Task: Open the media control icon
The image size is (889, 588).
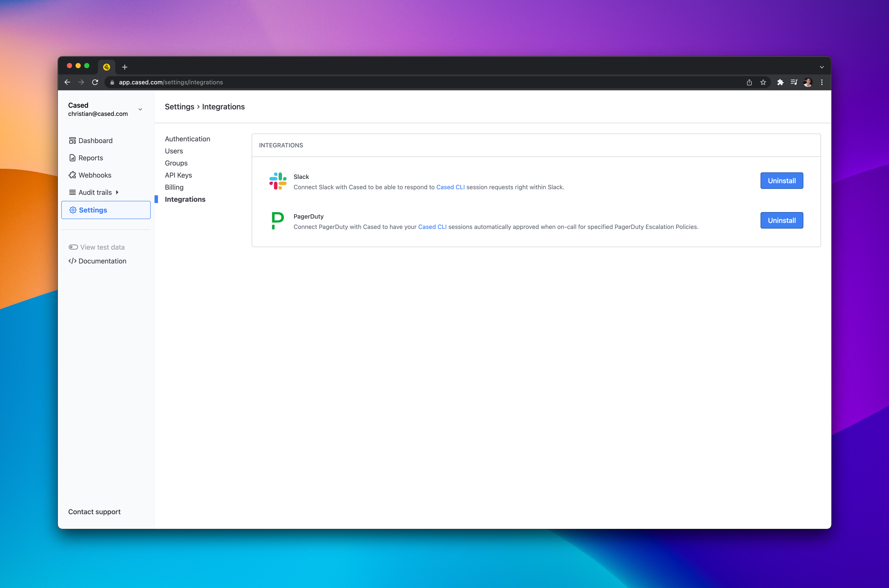Action: pyautogui.click(x=794, y=82)
